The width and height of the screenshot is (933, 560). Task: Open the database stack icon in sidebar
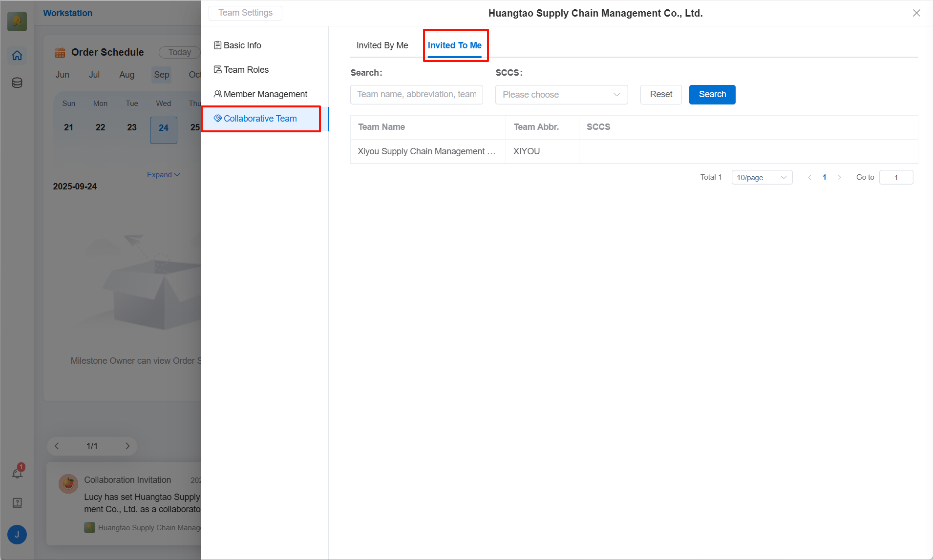point(17,83)
